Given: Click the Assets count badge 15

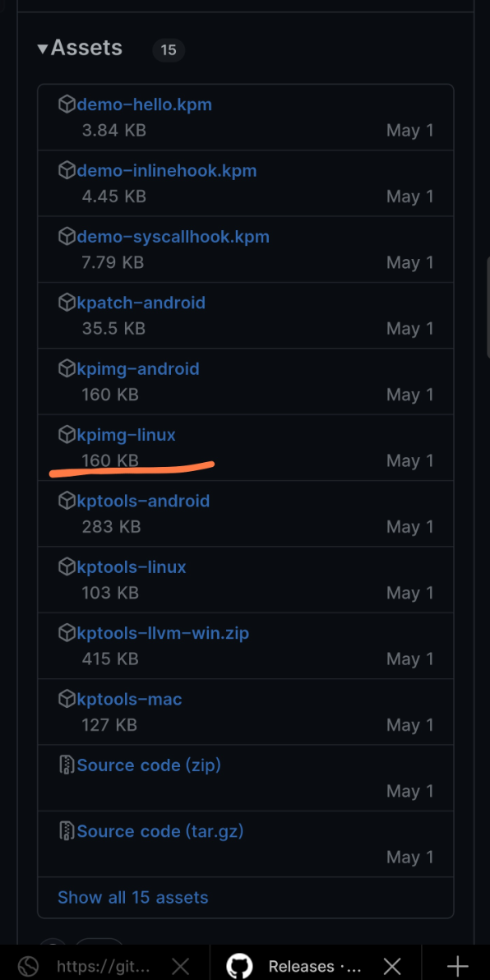Looking at the screenshot, I should (x=168, y=50).
